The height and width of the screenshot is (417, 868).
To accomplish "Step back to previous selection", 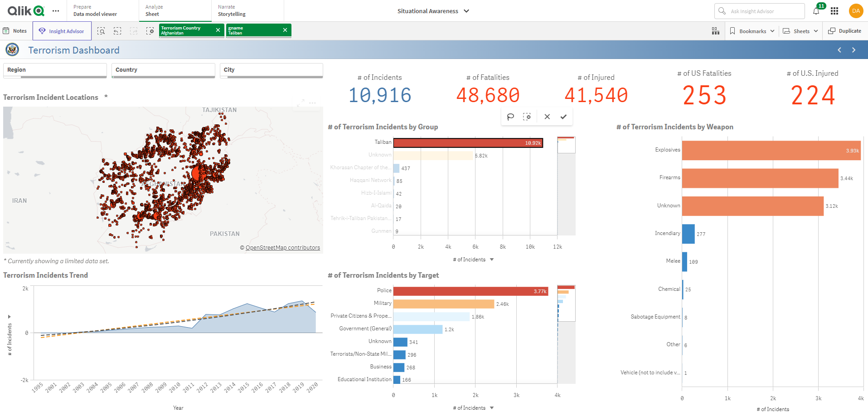I will [117, 30].
